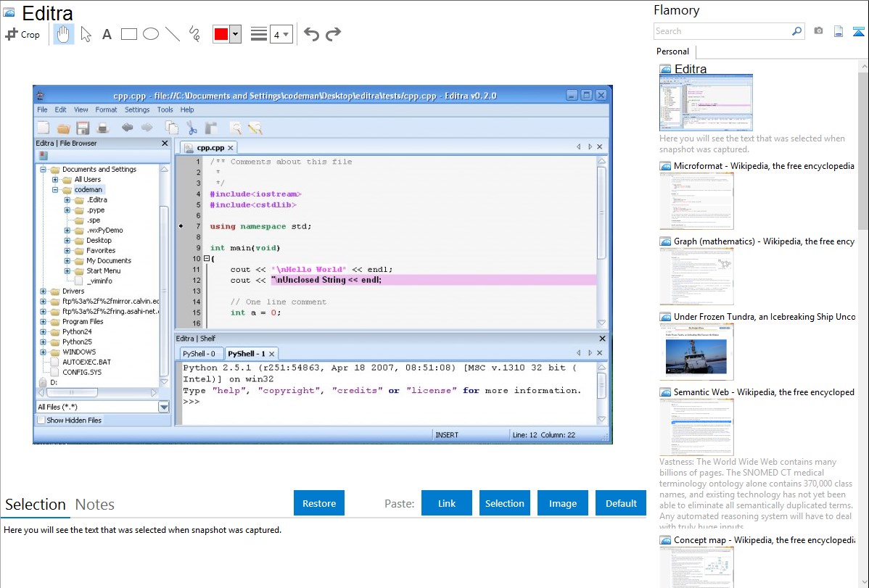Select the straight line drawing tool

(173, 34)
